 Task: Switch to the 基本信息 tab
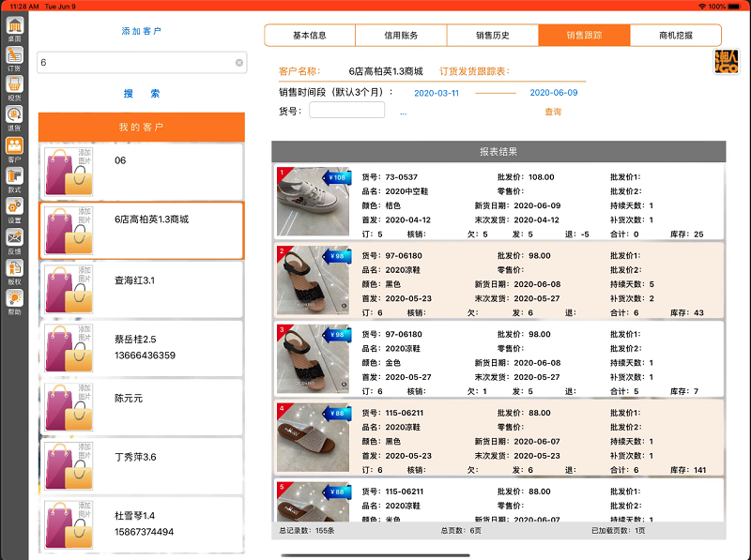310,36
